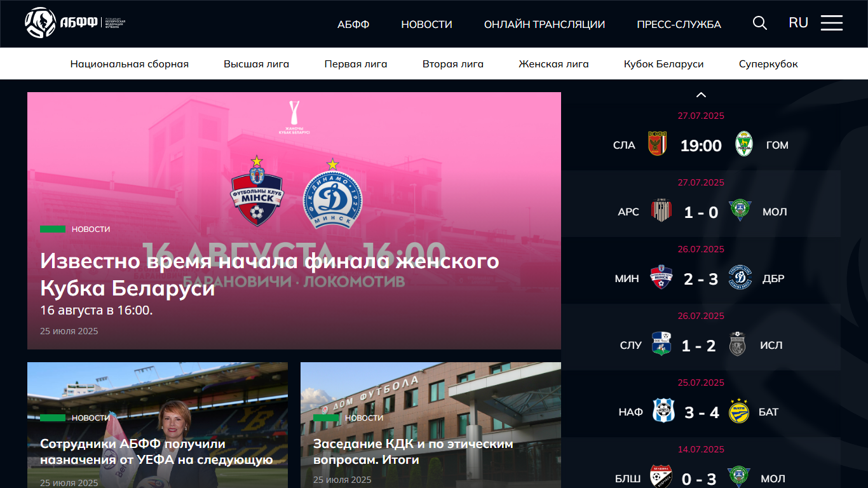Viewport: 868px width, 488px height.
Task: Click the women's cup trophy logo in banner
Action: (294, 118)
